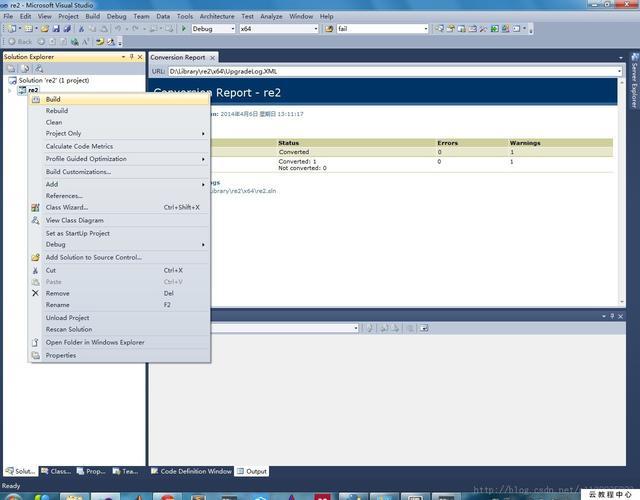Open Solution Explorer window position dropdown
This screenshot has width=640, height=500.
(123, 57)
